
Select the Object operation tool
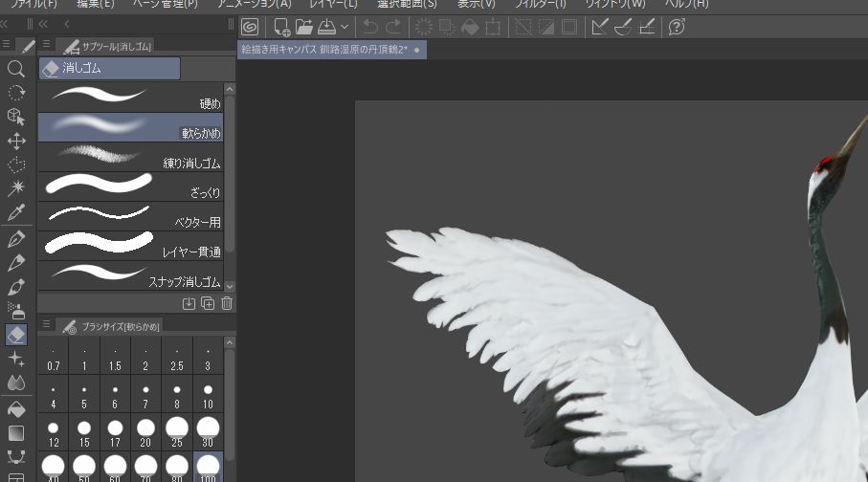tap(16, 117)
